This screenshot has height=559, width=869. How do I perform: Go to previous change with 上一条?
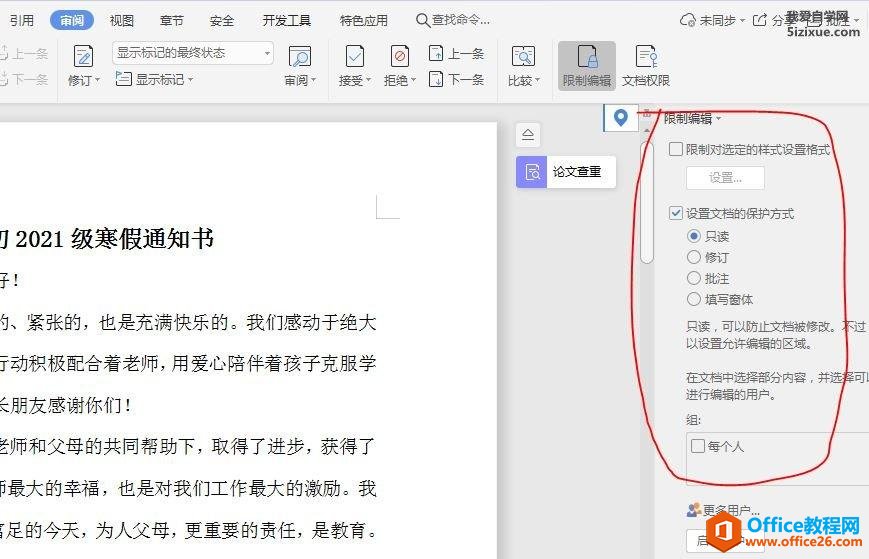pos(457,54)
